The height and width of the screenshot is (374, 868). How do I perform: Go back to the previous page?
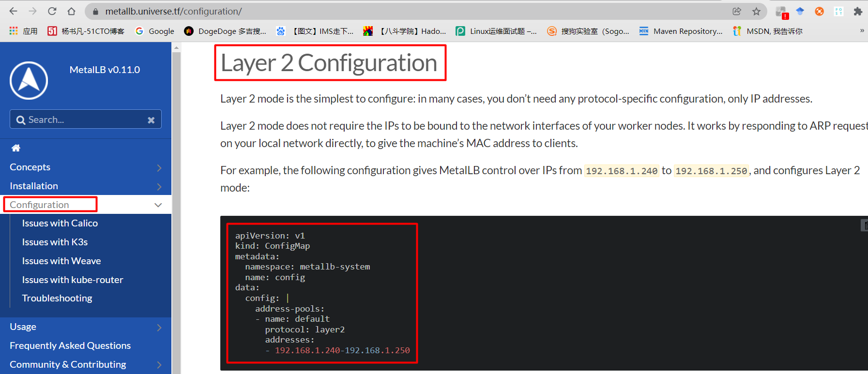tap(14, 11)
